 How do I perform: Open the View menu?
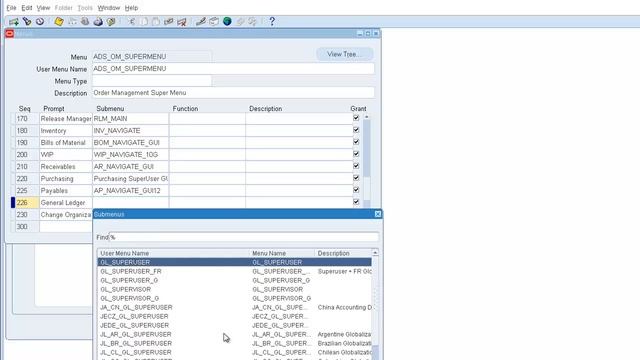pyautogui.click(x=43, y=8)
